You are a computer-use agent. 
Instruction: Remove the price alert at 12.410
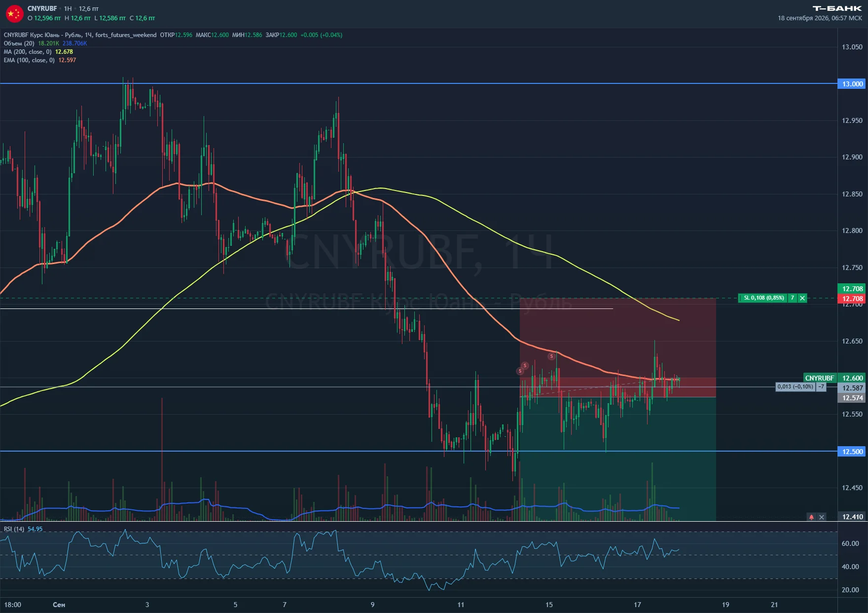pos(822,517)
